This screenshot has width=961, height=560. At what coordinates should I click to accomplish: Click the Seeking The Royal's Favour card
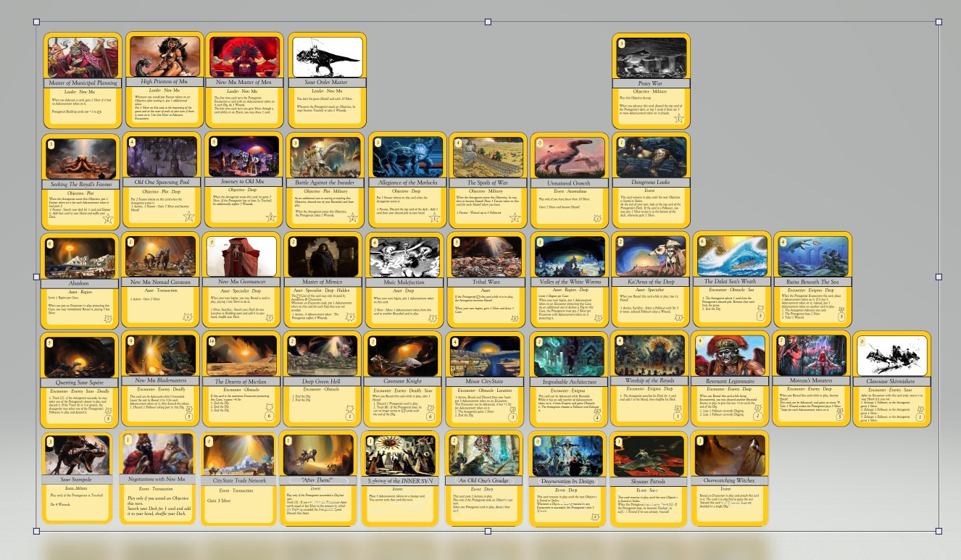[x=80, y=181]
